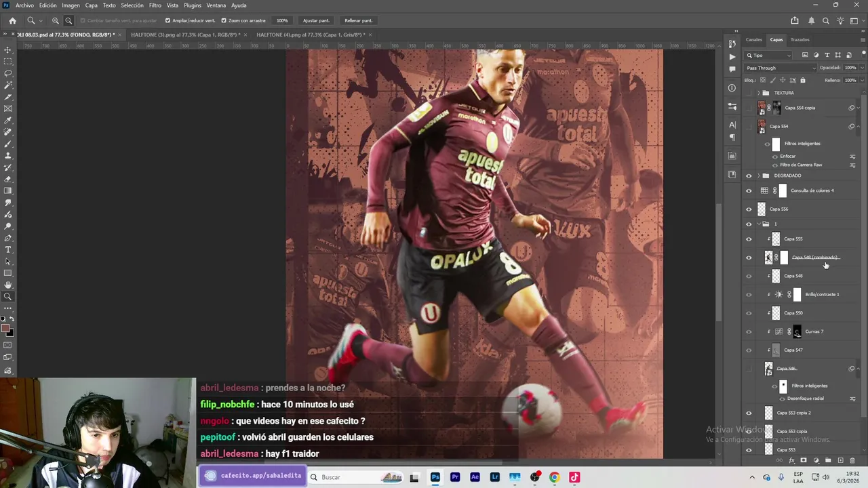This screenshot has width=868, height=488.
Task: Open the Photoshop search icon
Action: (x=826, y=20)
